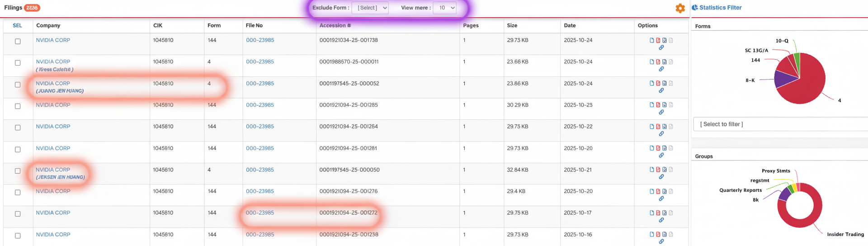Open File No 000-23985 link for 2025-10-17 filing
This screenshot has width=868, height=246.
pos(260,213)
